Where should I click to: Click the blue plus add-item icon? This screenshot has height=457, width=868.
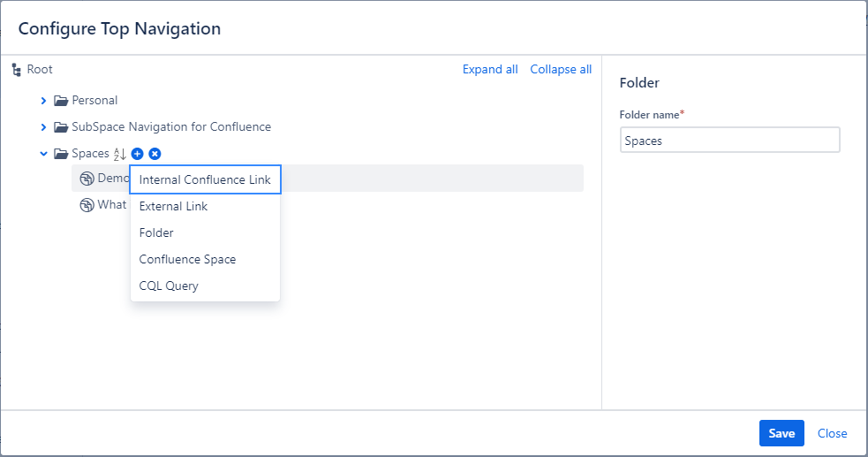point(137,154)
